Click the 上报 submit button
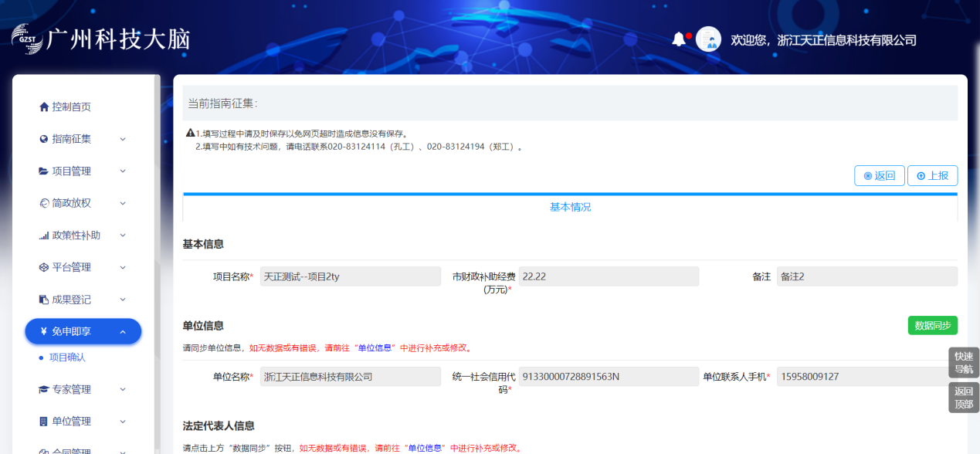 click(932, 176)
